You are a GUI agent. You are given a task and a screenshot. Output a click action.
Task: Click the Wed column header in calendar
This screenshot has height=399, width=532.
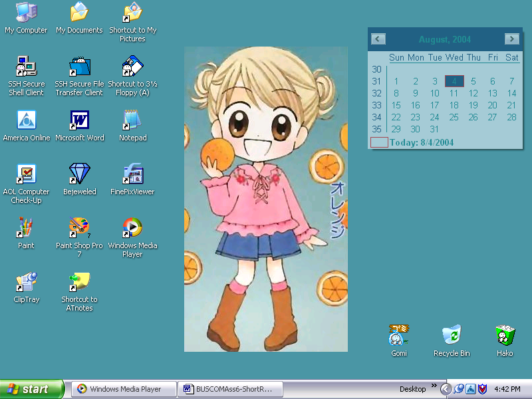(454, 57)
